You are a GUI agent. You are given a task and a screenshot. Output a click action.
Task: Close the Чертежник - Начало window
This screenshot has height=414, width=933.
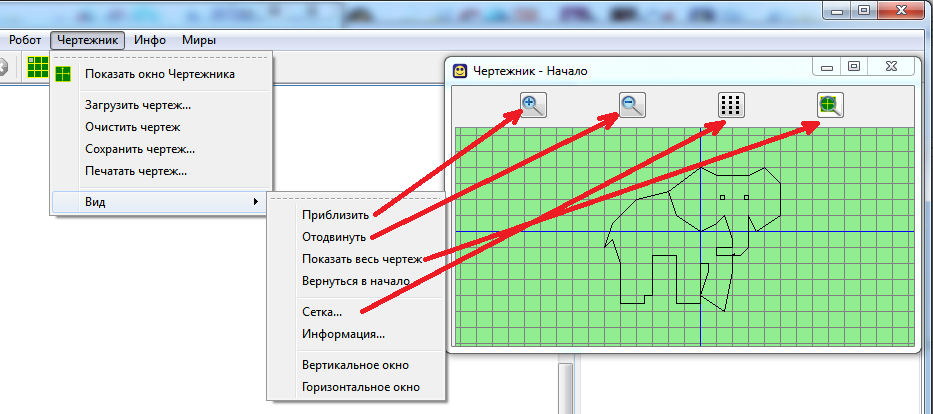(x=891, y=67)
